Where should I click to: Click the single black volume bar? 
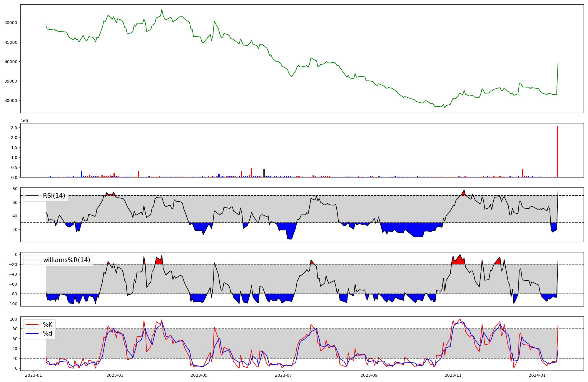coord(264,173)
